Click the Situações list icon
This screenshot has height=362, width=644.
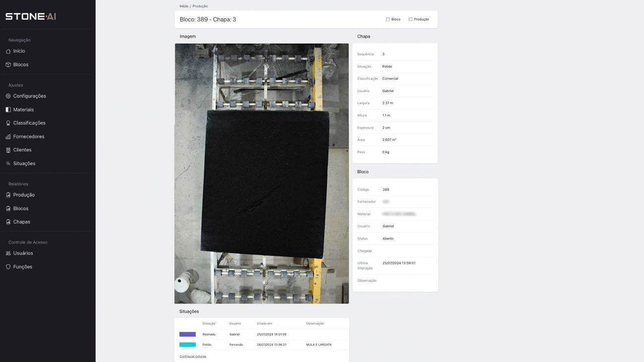tap(8, 163)
